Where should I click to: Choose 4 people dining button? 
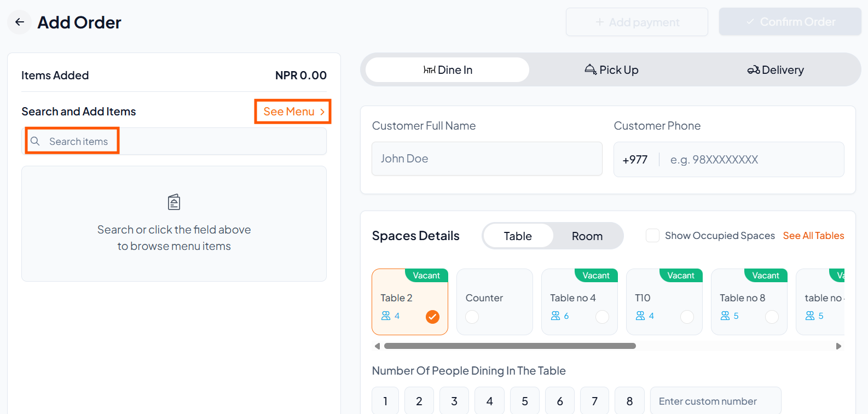[489, 401]
